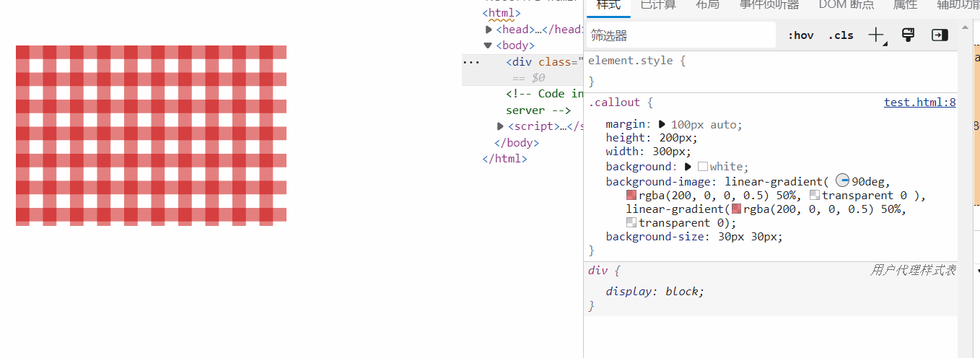Screen dimensions: 980x358
Task: Expand the background shorthand triangle
Action: click(688, 166)
